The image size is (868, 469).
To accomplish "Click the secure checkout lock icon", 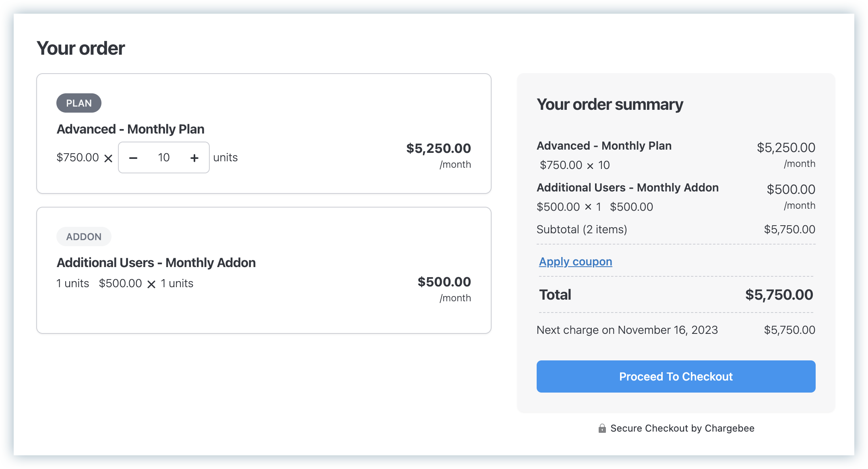I will click(602, 428).
